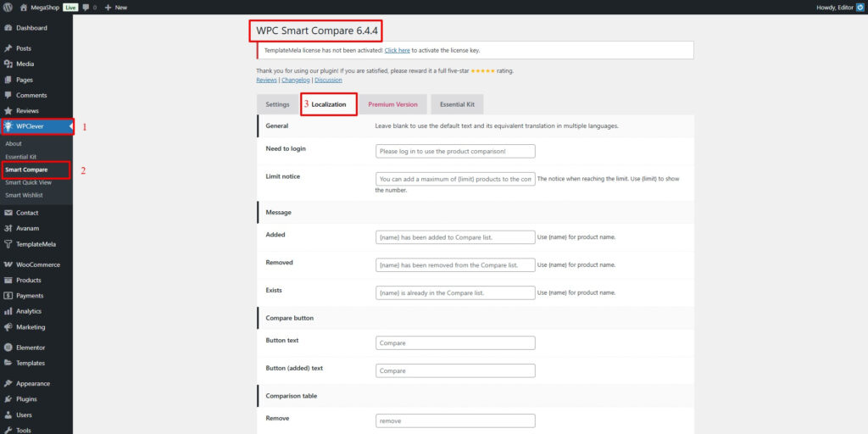Image resolution: width=868 pixels, height=434 pixels.
Task: Click the plus New icon in admin bar
Action: pyautogui.click(x=108, y=8)
